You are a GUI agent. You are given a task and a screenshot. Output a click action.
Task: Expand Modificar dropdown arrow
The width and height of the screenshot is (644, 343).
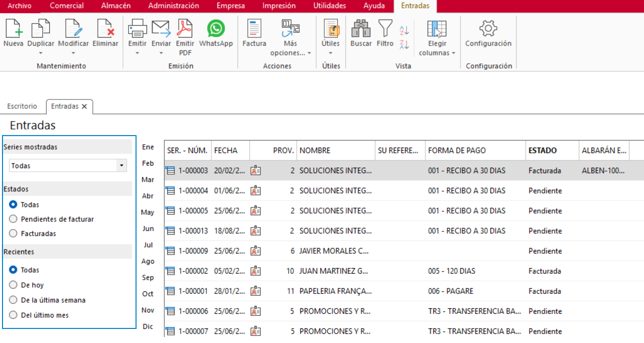pos(73,53)
